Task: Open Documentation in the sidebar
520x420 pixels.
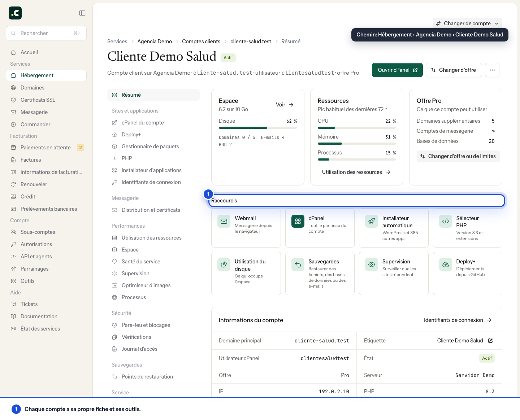Action: point(46,316)
